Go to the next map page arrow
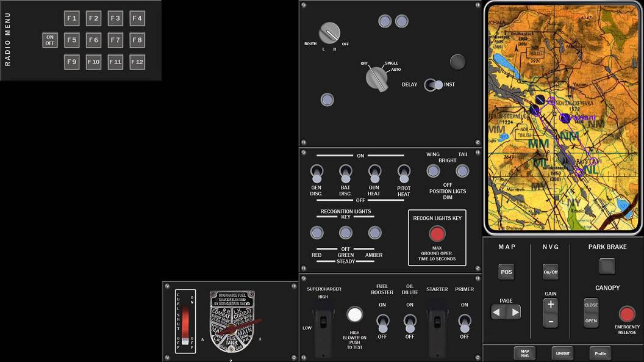Screen dimensions: 644x362 click(515, 313)
